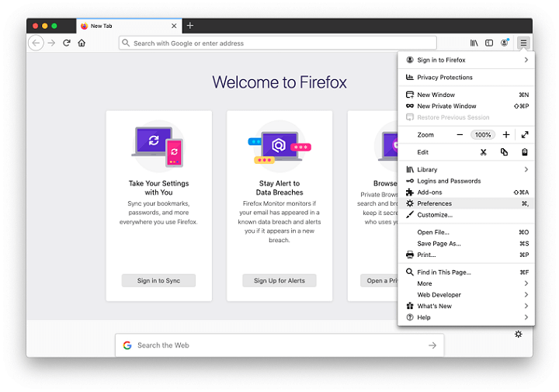Click the back navigation arrow
This screenshot has width=559, height=392.
click(36, 43)
